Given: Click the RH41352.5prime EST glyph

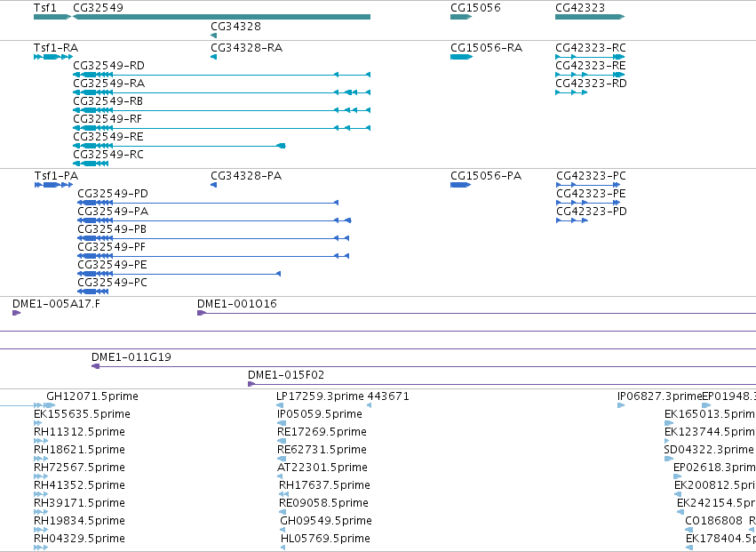Looking at the screenshot, I should point(41,494).
